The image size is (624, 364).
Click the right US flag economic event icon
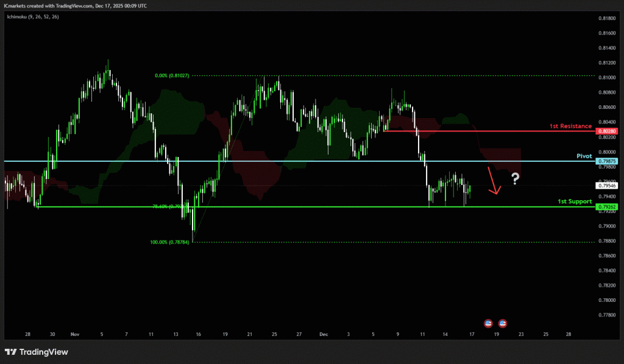503,323
